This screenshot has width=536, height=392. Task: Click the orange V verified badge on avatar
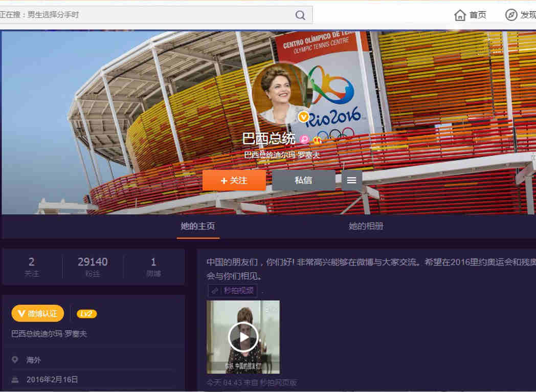(x=304, y=117)
